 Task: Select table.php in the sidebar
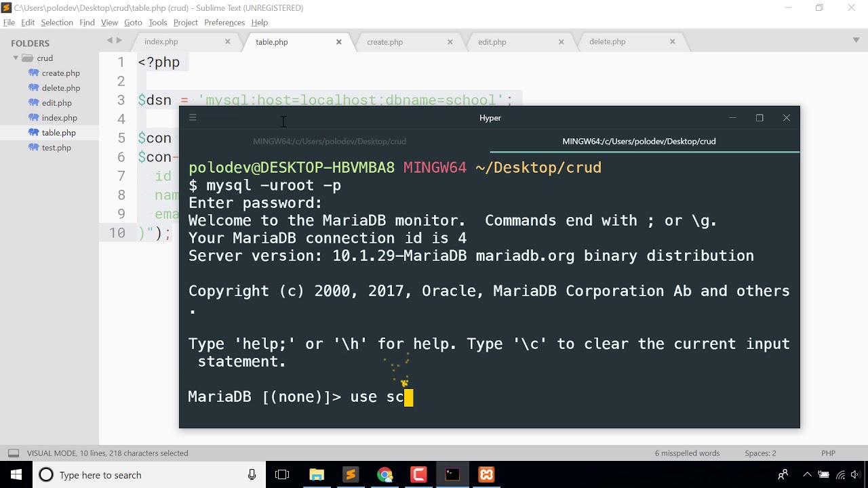(x=58, y=133)
